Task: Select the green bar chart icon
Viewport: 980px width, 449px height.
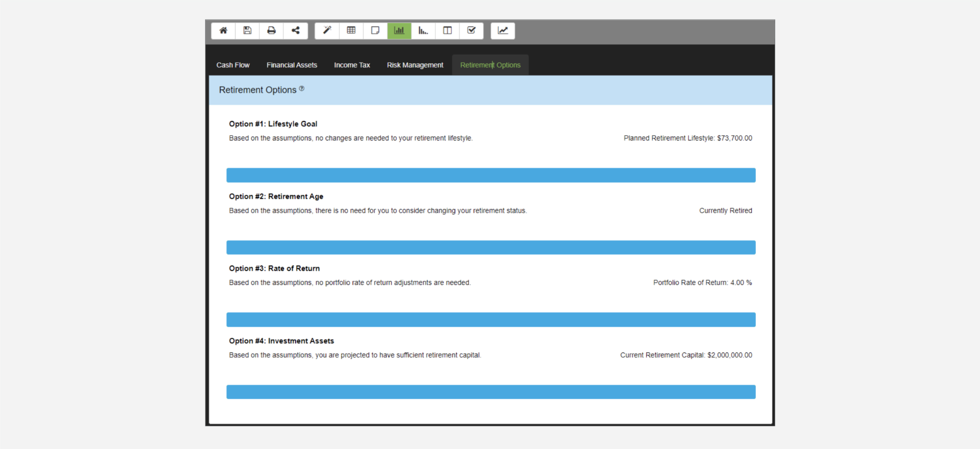Action: (x=399, y=31)
